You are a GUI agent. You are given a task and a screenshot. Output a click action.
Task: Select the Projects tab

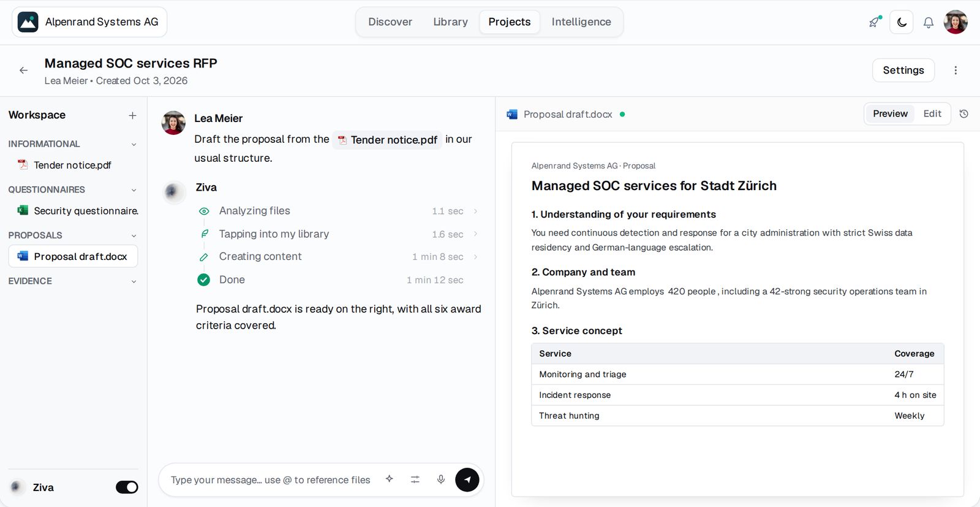pyautogui.click(x=510, y=22)
